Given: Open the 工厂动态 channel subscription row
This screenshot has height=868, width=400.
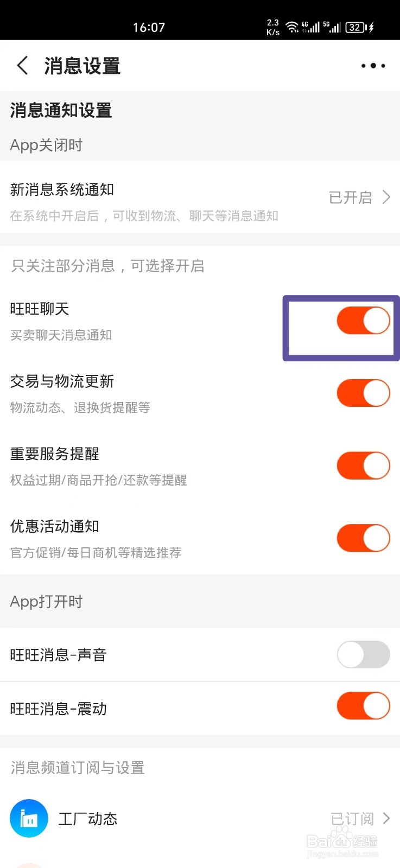Looking at the screenshot, I should point(163,818).
